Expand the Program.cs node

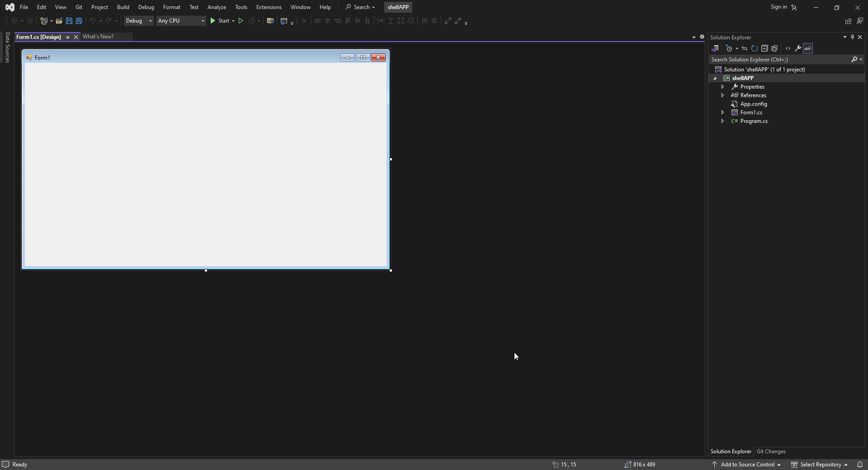722,121
